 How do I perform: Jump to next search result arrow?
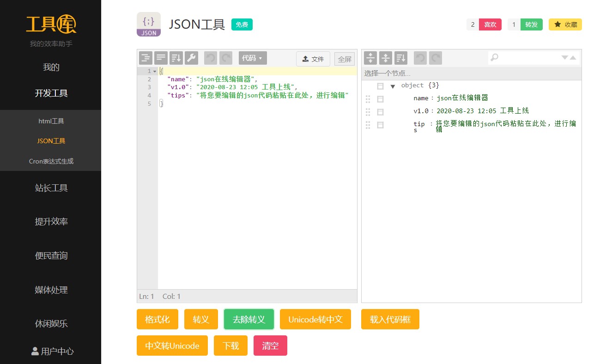pyautogui.click(x=564, y=58)
